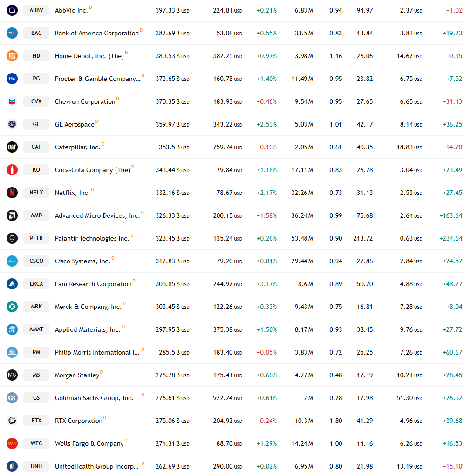Screen dimensions: 463x476
Task: Click the UnitedHealth Group logo icon
Action: 12,466
